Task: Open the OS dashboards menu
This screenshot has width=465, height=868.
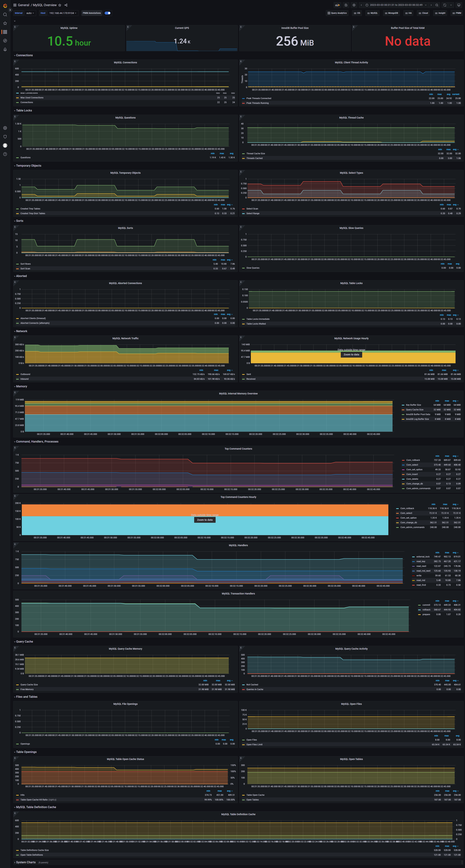Action: point(357,13)
